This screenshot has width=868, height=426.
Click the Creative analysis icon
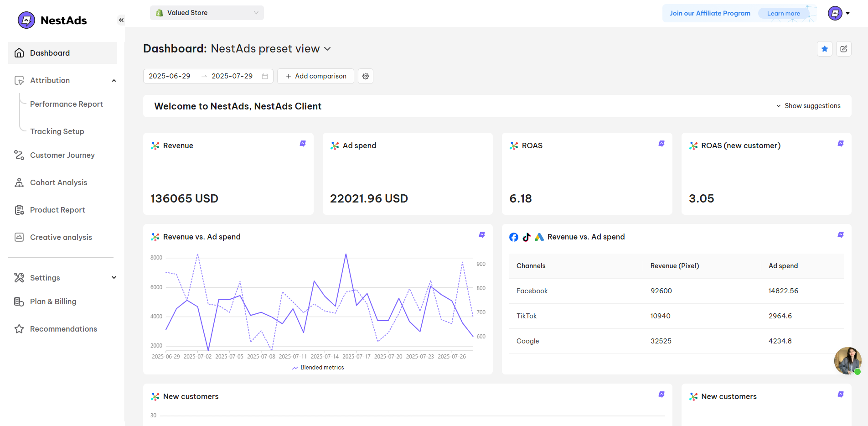[19, 237]
